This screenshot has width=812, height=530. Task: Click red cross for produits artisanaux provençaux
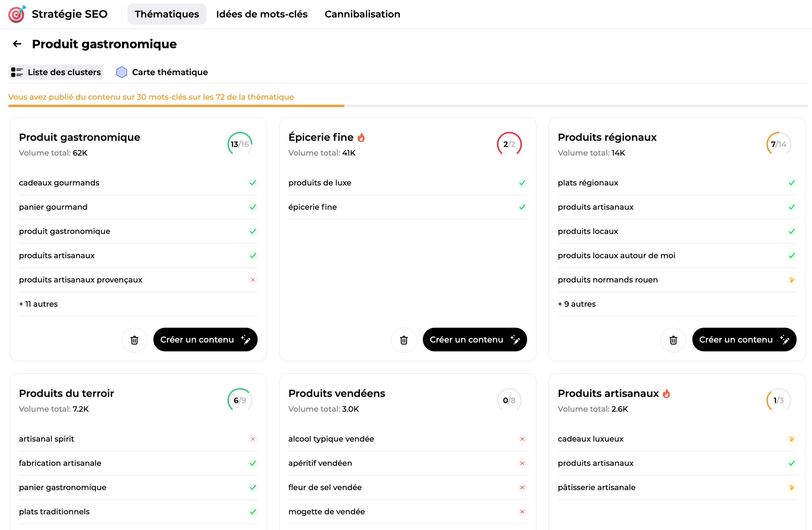point(253,280)
